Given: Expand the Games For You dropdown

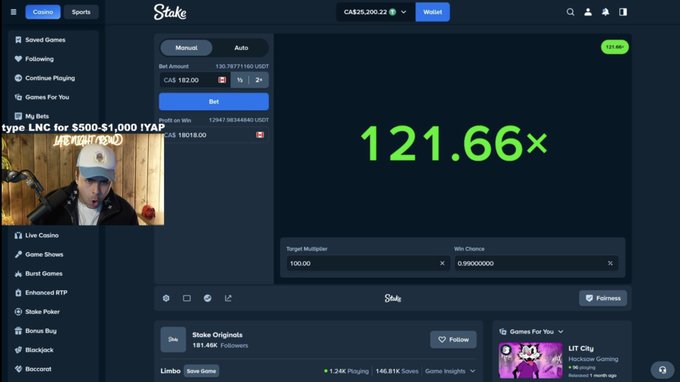Looking at the screenshot, I should 532,332.
